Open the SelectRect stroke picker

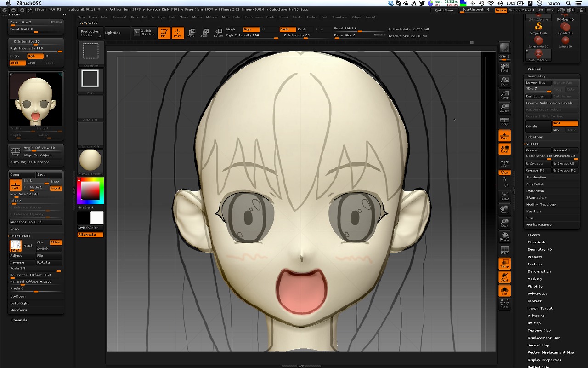click(x=90, y=54)
